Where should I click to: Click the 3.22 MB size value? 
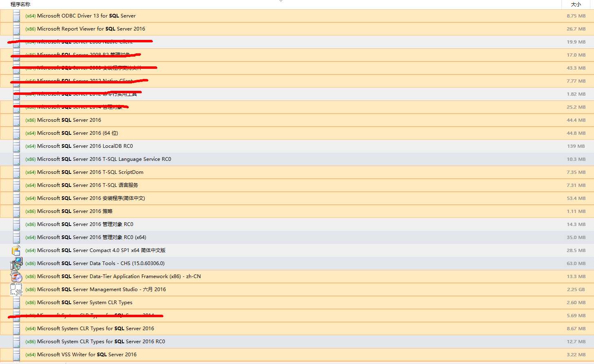(576, 355)
